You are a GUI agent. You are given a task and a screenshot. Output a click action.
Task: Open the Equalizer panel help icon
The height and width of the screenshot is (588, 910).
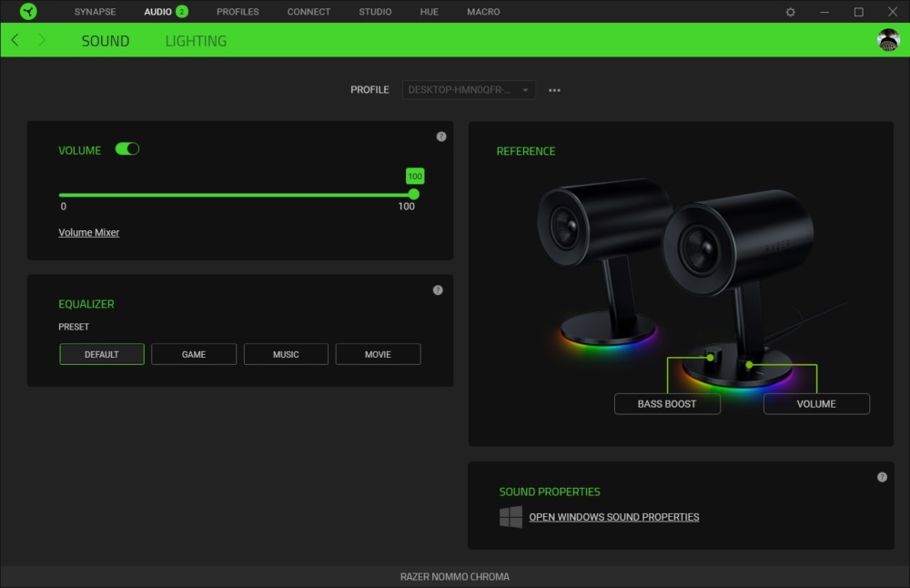pyautogui.click(x=438, y=289)
